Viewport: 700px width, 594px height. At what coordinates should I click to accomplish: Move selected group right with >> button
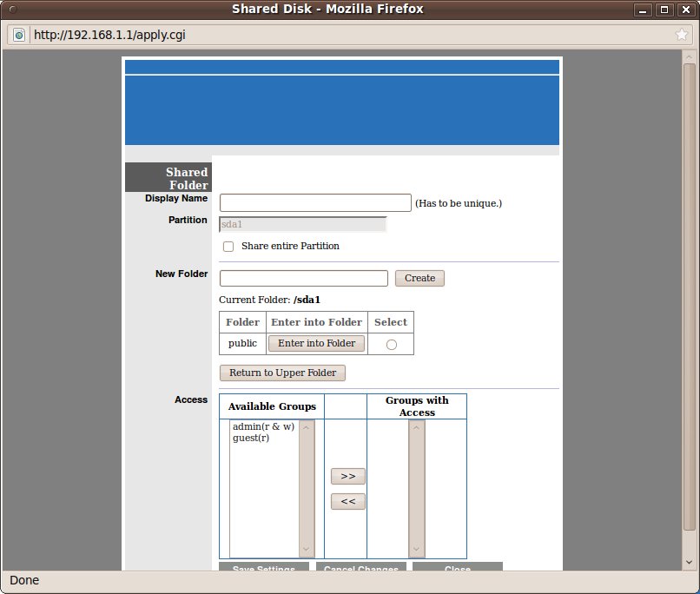click(348, 476)
